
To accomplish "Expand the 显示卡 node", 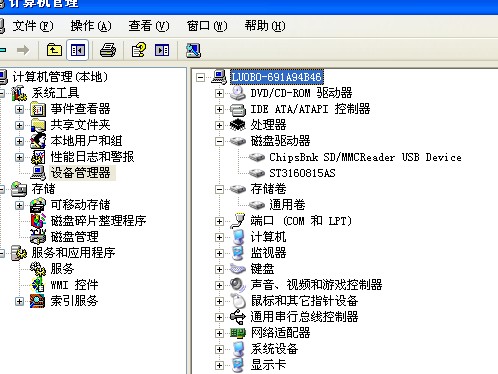I will point(219,365).
